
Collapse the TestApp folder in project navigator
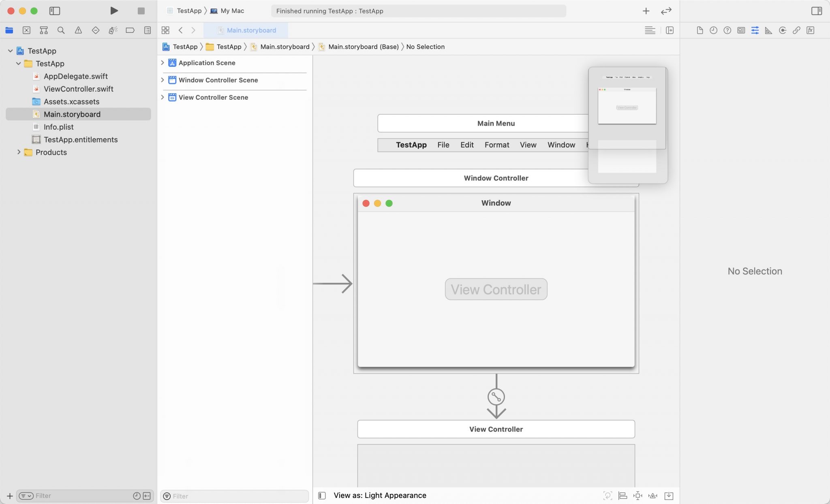pos(18,63)
